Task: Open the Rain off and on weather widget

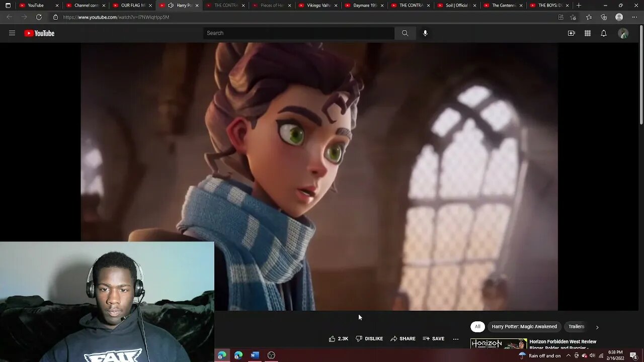Action: [x=540, y=355]
